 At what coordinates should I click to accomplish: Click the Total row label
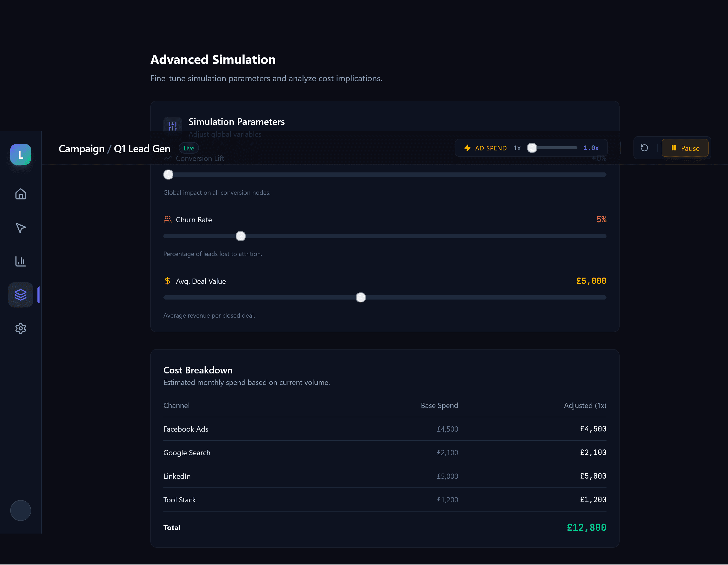pyautogui.click(x=172, y=528)
